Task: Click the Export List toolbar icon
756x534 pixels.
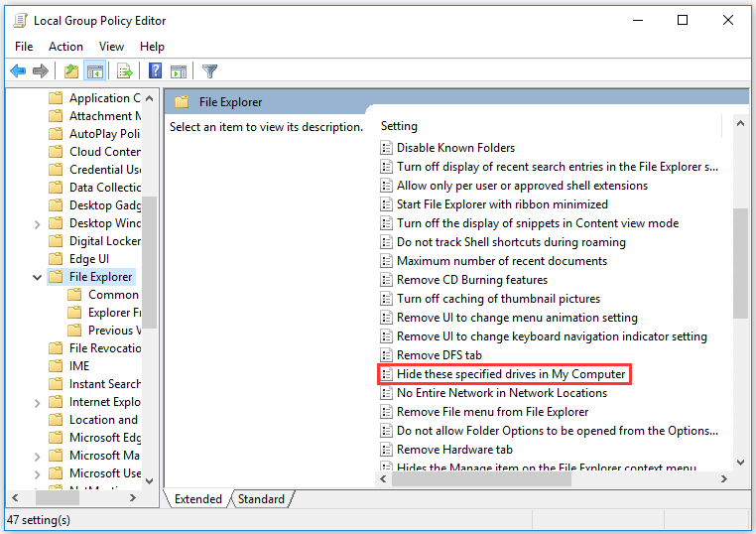Action: (x=125, y=71)
